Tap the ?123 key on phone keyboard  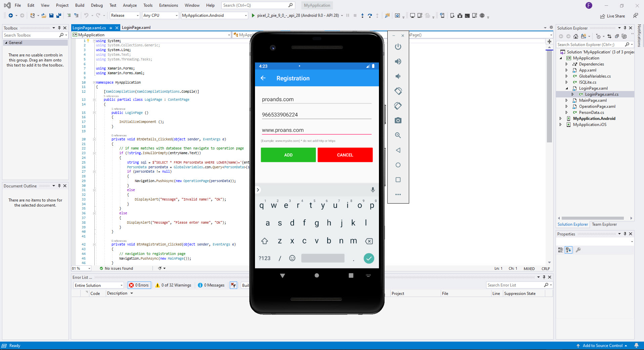264,258
